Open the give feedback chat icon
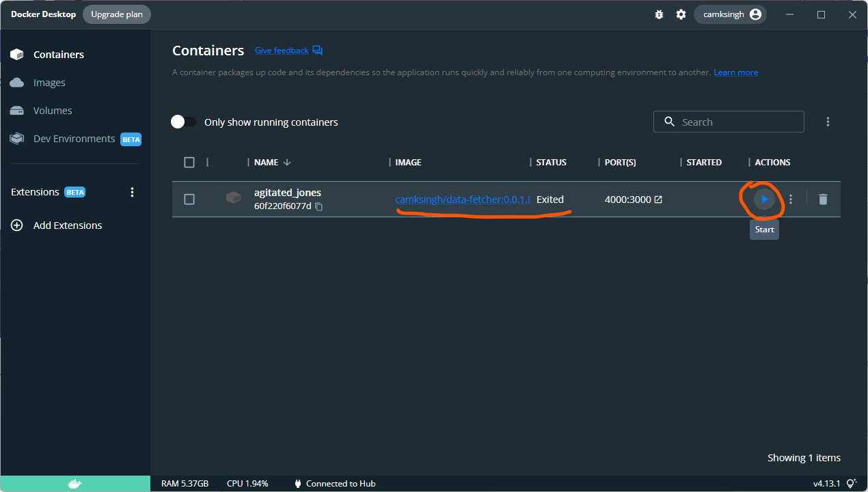This screenshot has height=492, width=868. (x=317, y=51)
